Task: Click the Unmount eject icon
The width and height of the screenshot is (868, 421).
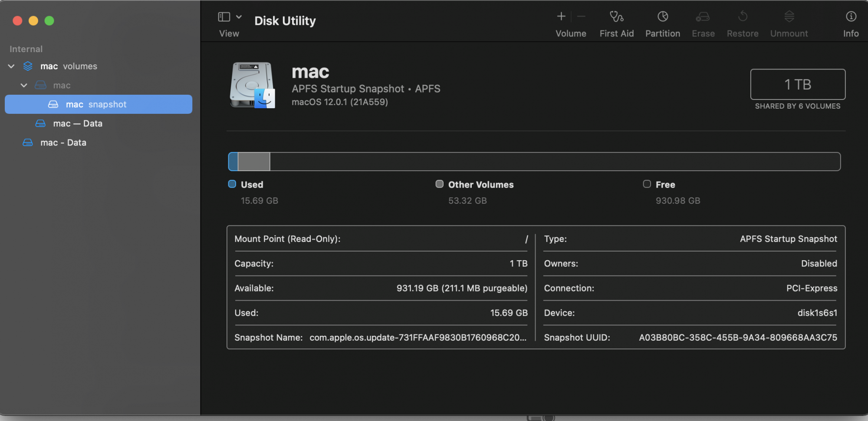Action: (x=789, y=17)
